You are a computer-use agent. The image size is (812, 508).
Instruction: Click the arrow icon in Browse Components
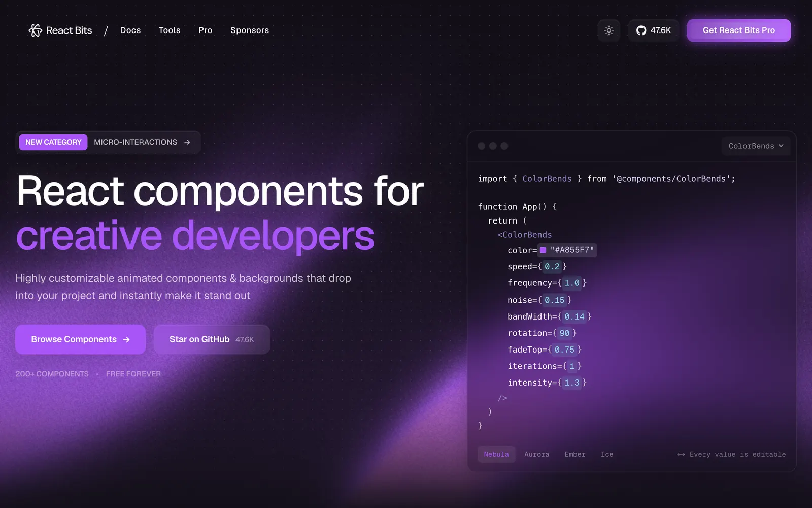[126, 339]
